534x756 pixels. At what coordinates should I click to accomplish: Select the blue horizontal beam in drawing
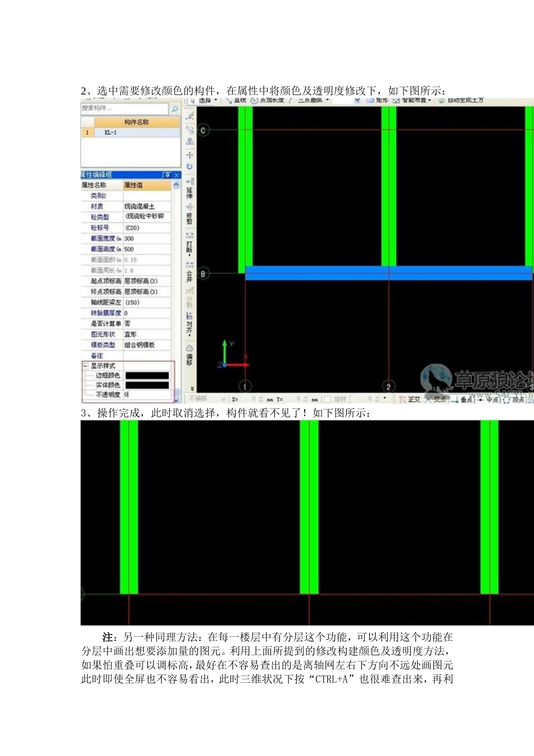(389, 273)
